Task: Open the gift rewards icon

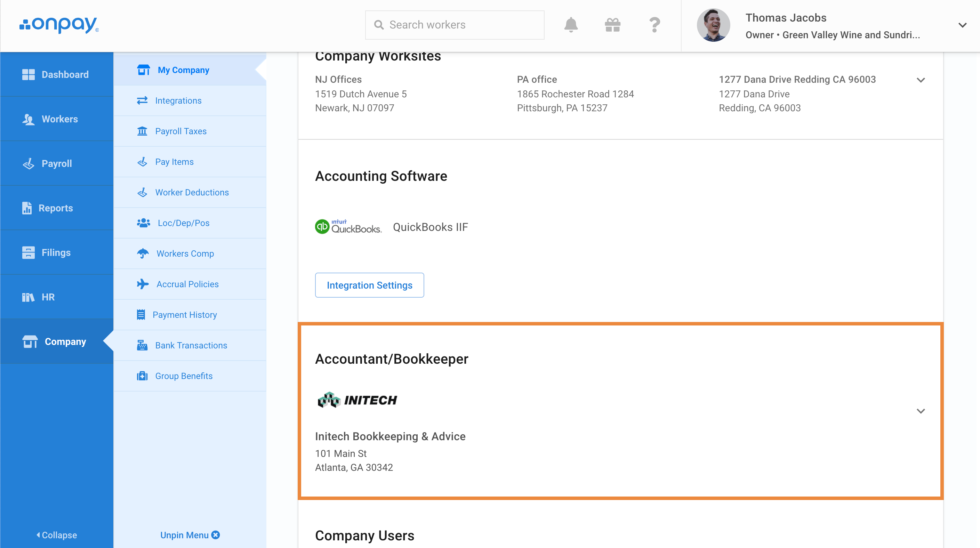Action: pyautogui.click(x=612, y=25)
